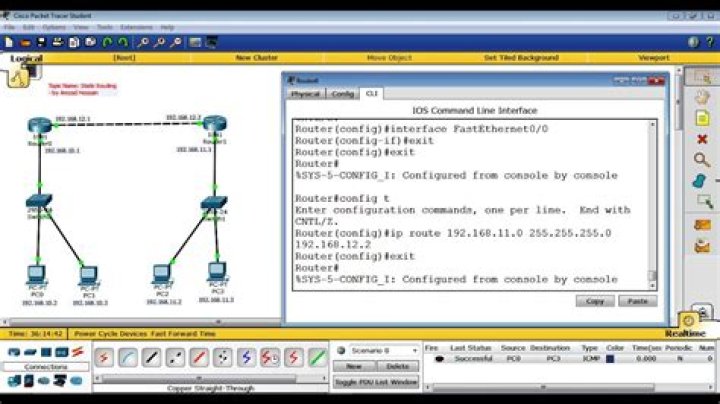Screen dimensions: 720x404
Task: Select the Console cable connection
Action: coord(128,357)
